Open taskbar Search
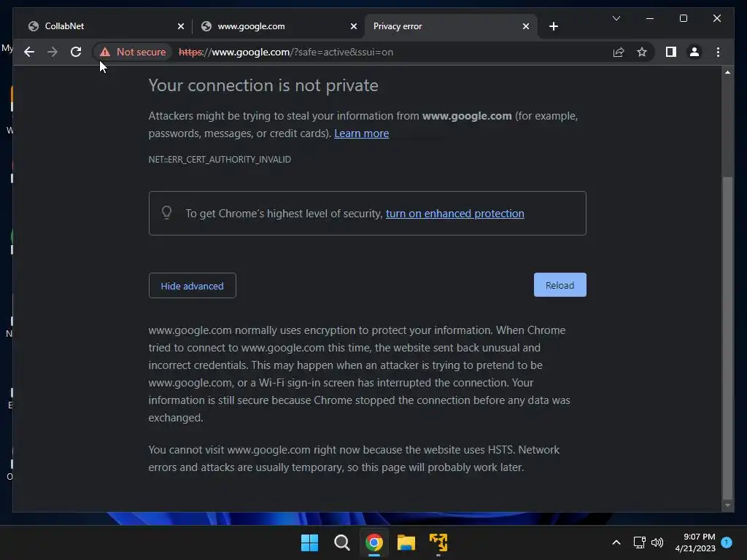The height and width of the screenshot is (560, 747). [341, 542]
